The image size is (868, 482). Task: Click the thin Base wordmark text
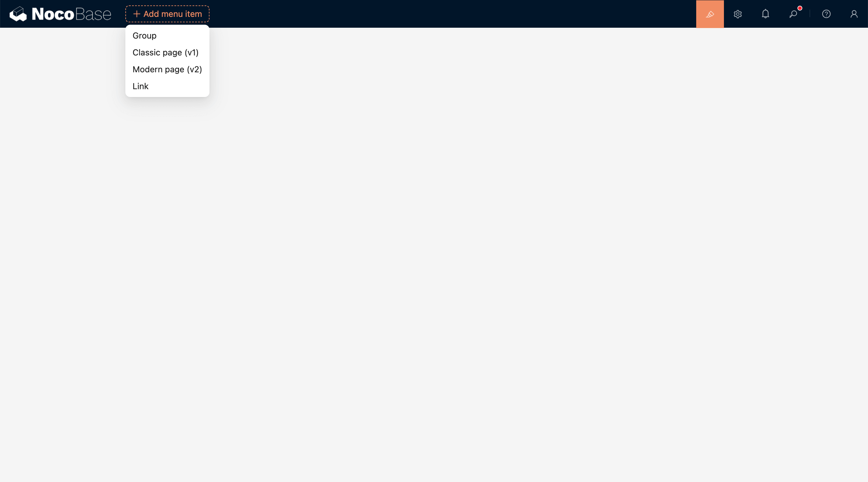click(x=93, y=14)
